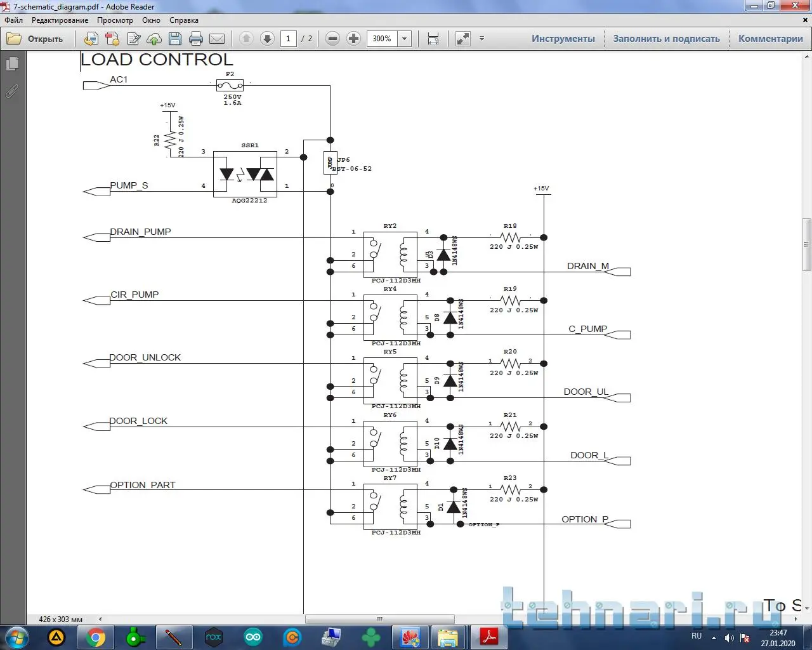Click the fit-to-width scrolling mode icon
The image size is (812, 650).
pyautogui.click(x=433, y=39)
